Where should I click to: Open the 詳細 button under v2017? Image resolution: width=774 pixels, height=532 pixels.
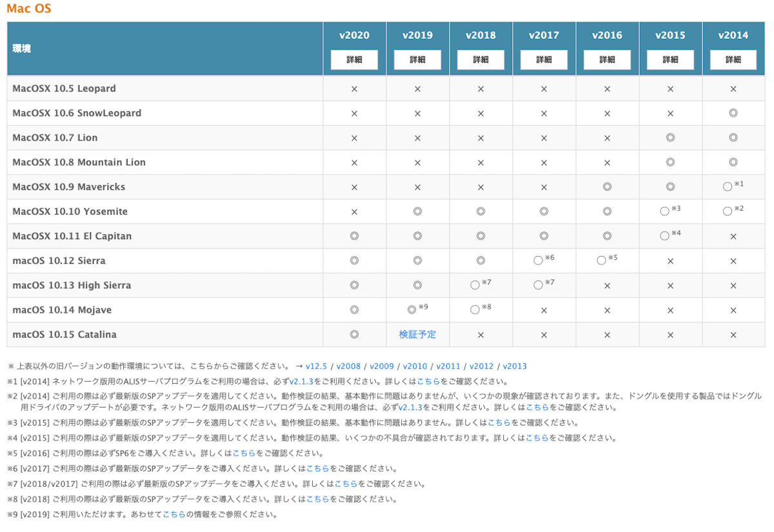[x=544, y=59]
